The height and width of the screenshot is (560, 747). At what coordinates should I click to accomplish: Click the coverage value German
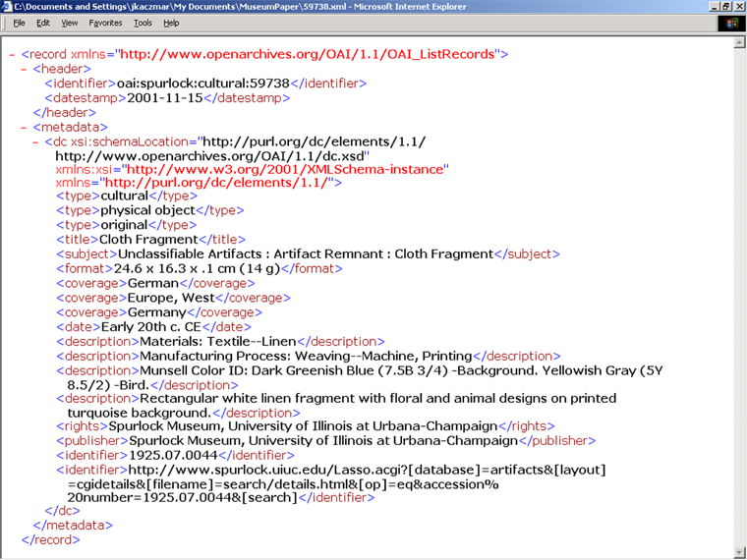153,283
